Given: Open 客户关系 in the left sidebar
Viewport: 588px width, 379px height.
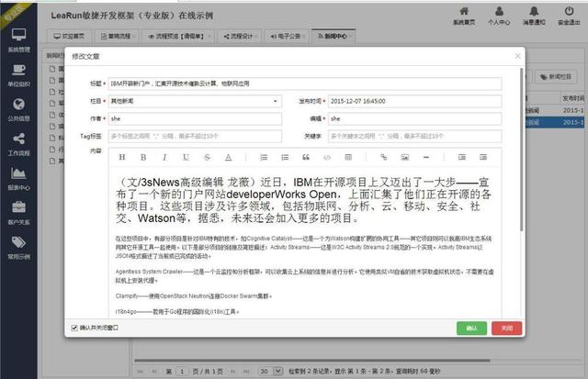Looking at the screenshot, I should (x=18, y=213).
